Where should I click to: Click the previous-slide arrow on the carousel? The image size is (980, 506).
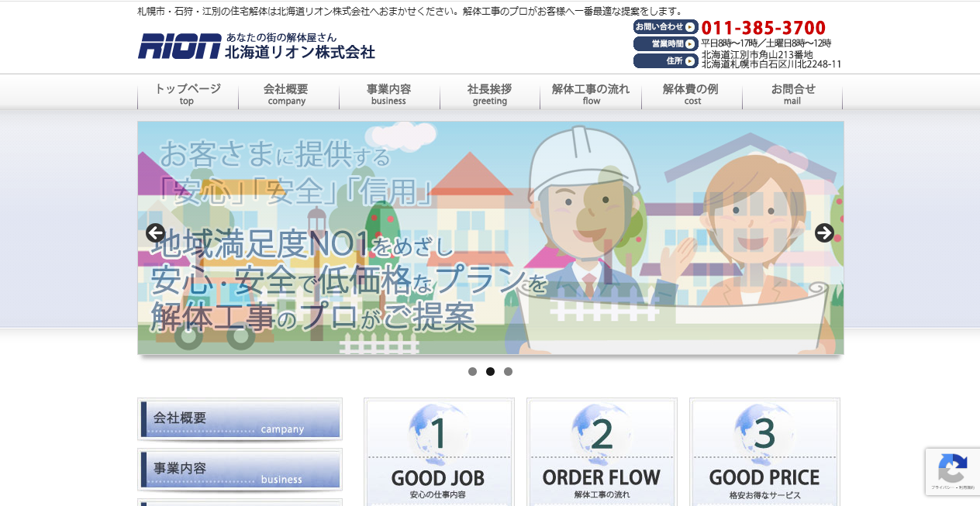[156, 232]
